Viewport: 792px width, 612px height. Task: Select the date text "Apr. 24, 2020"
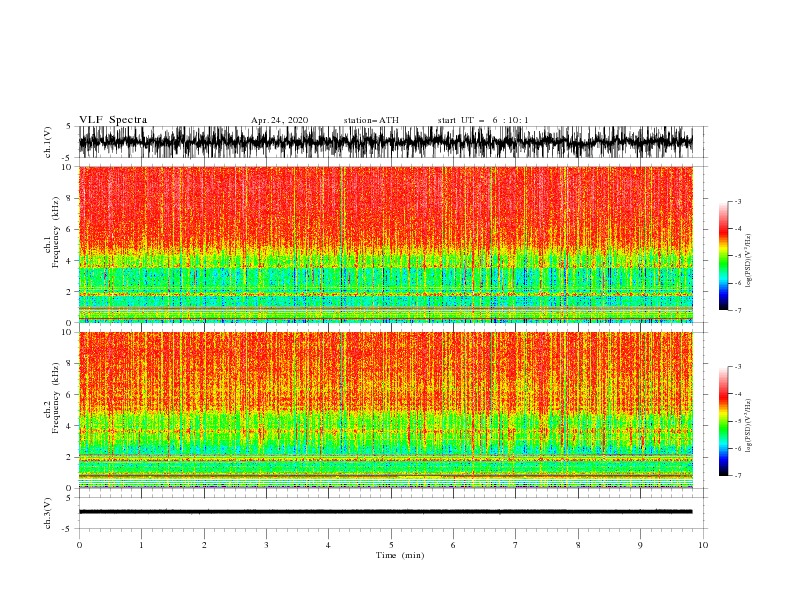pos(279,120)
